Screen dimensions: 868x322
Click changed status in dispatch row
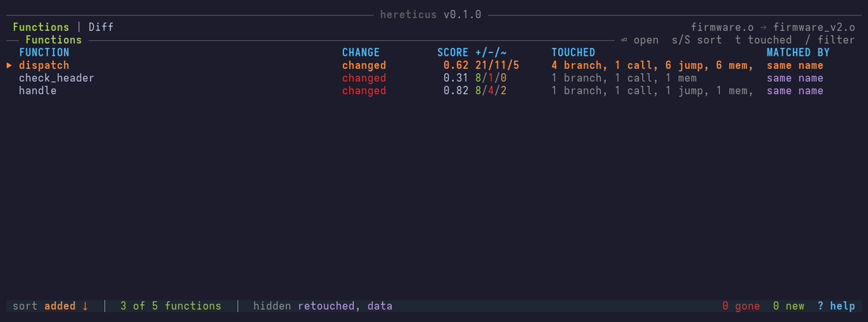tap(364, 65)
